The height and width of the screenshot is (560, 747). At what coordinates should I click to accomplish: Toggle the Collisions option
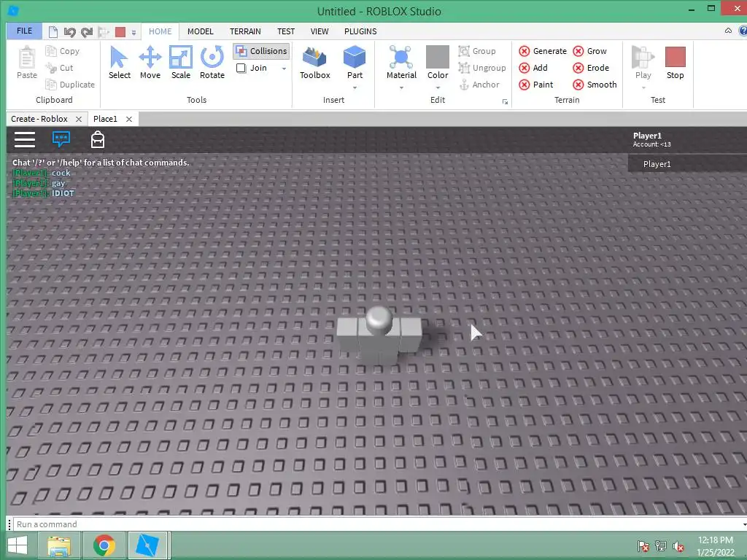261,51
